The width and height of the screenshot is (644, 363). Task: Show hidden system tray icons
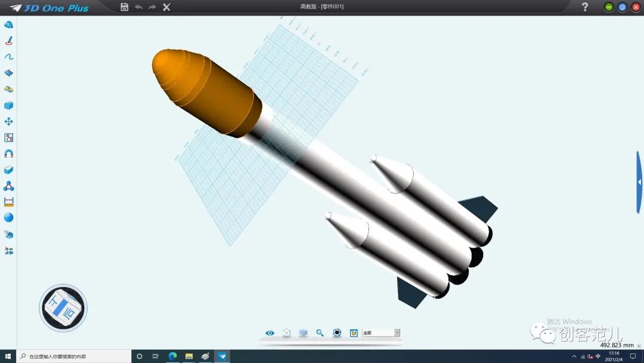coord(574,356)
